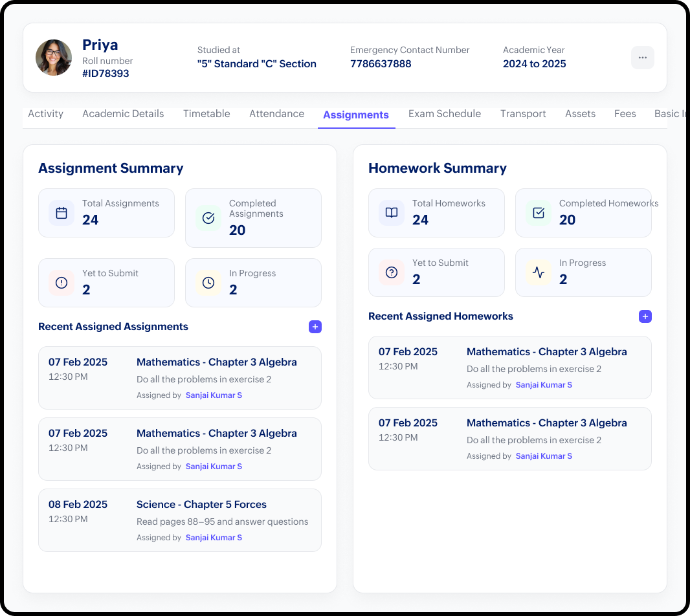Image resolution: width=690 pixels, height=616 pixels.
Task: Click Completed Homeworks count 20
Action: (x=567, y=219)
